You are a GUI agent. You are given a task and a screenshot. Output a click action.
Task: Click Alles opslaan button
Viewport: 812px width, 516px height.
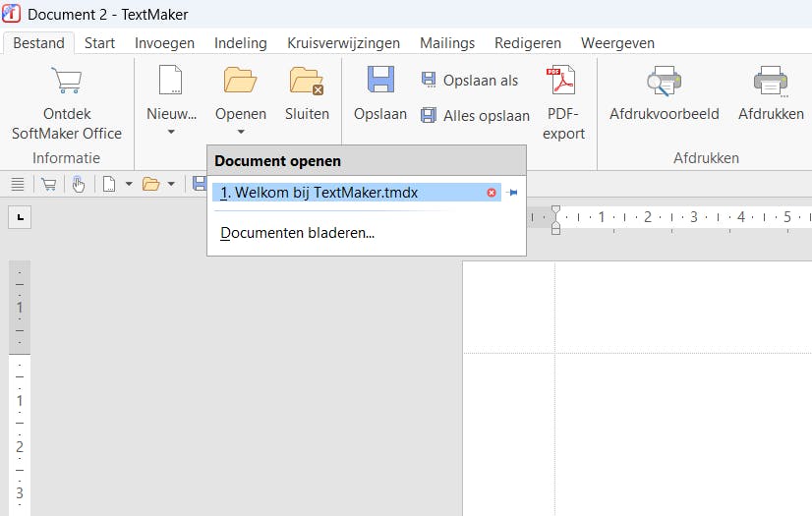(476, 115)
